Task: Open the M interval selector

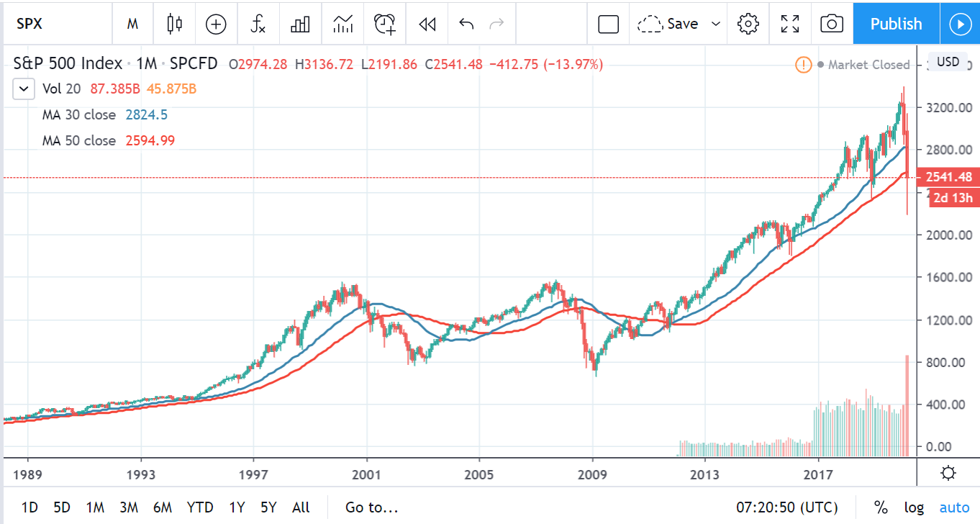Action: pyautogui.click(x=132, y=24)
